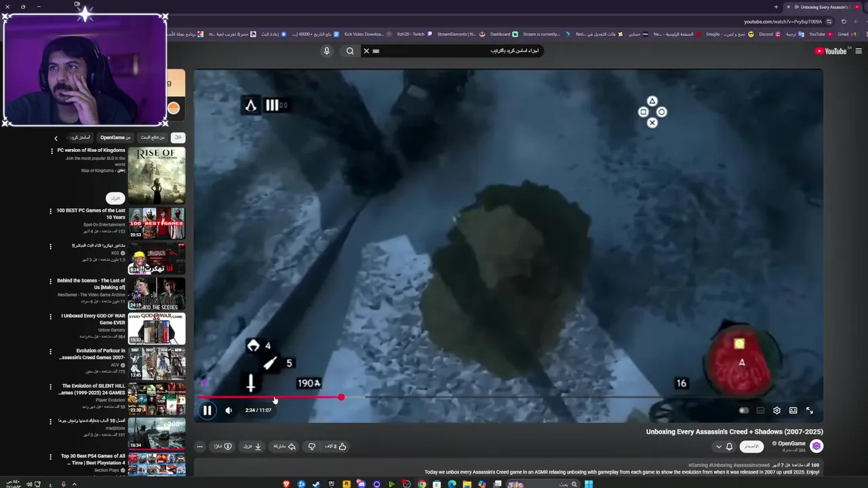Image resolution: width=868 pixels, height=488 pixels.
Task: Open 100 BEST PC Games of the Last 10 Years
Action: (x=90, y=214)
